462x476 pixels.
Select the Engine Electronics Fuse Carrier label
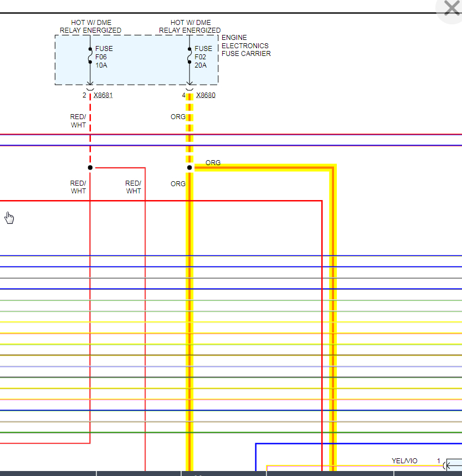coord(246,45)
